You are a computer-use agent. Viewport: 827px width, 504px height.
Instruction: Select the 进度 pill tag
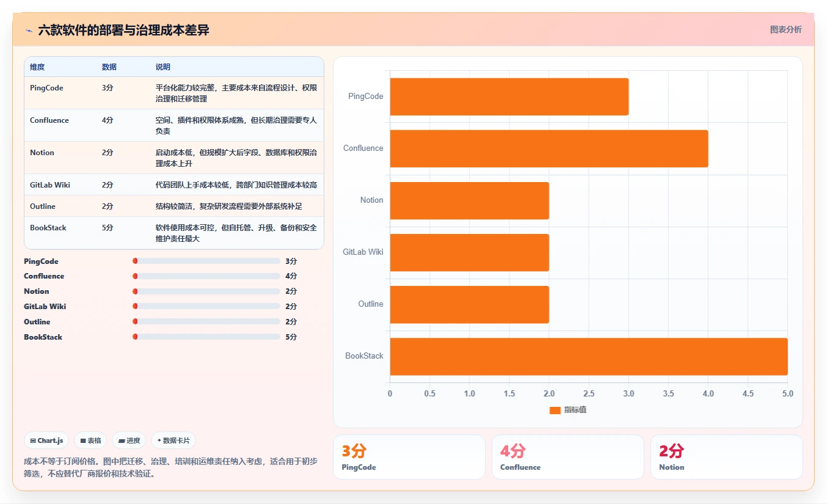(129, 440)
